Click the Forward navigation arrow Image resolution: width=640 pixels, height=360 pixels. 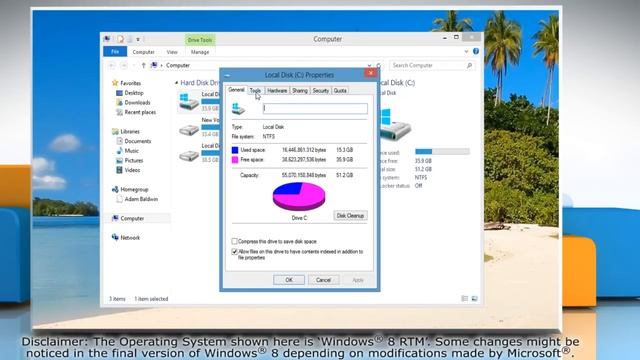point(124,65)
